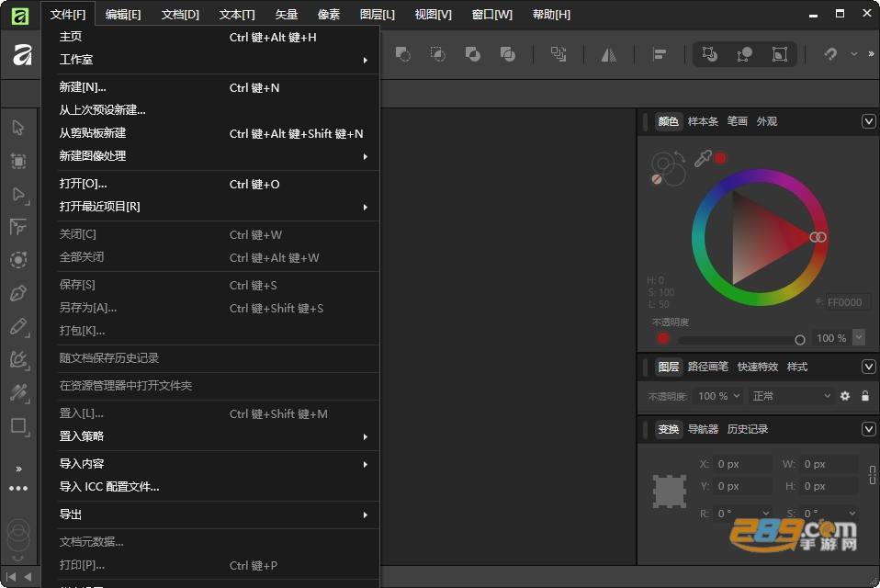
Task: Select the Pencil tool
Action: pyautogui.click(x=19, y=326)
